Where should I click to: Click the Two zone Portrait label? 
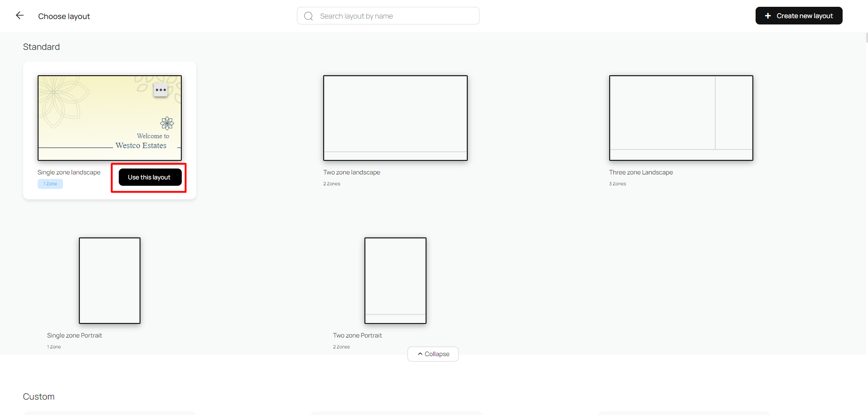[357, 335]
